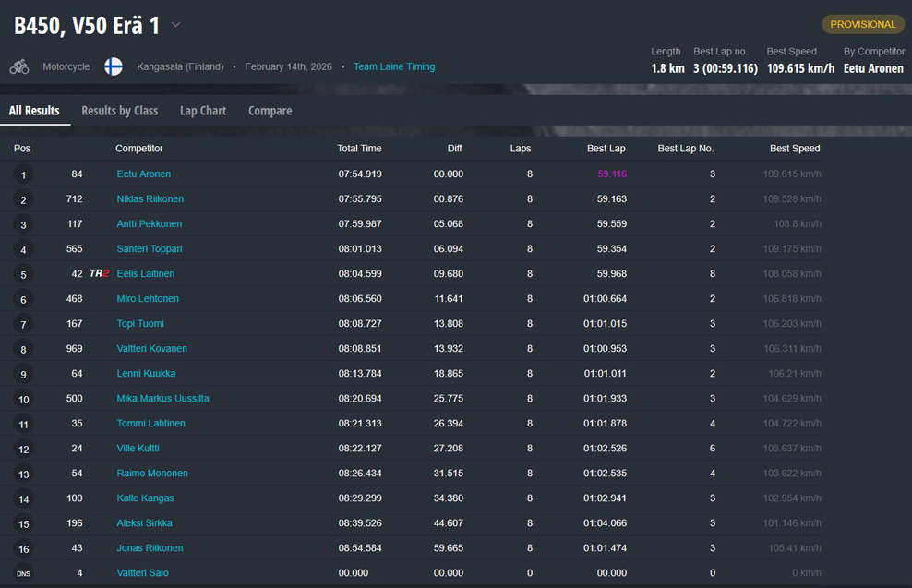Screen dimensions: 912x588
Task: Click the position 8 circle badge
Action: coord(23,350)
